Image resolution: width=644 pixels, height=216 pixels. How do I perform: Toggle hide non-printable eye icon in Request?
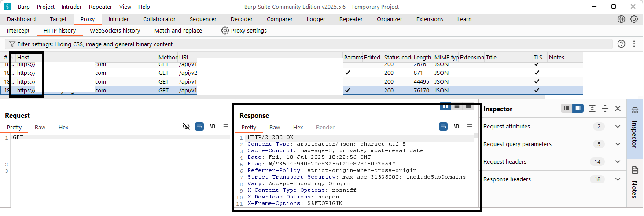point(186,126)
